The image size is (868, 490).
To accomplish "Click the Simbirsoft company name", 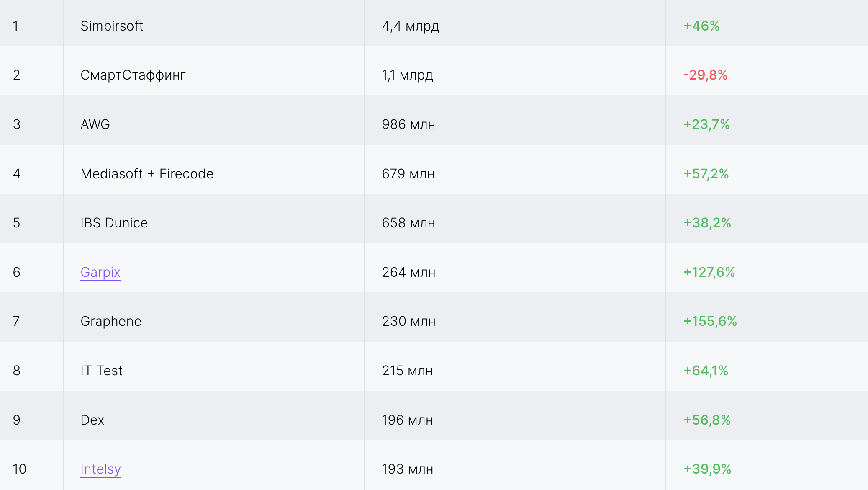I will point(112,26).
